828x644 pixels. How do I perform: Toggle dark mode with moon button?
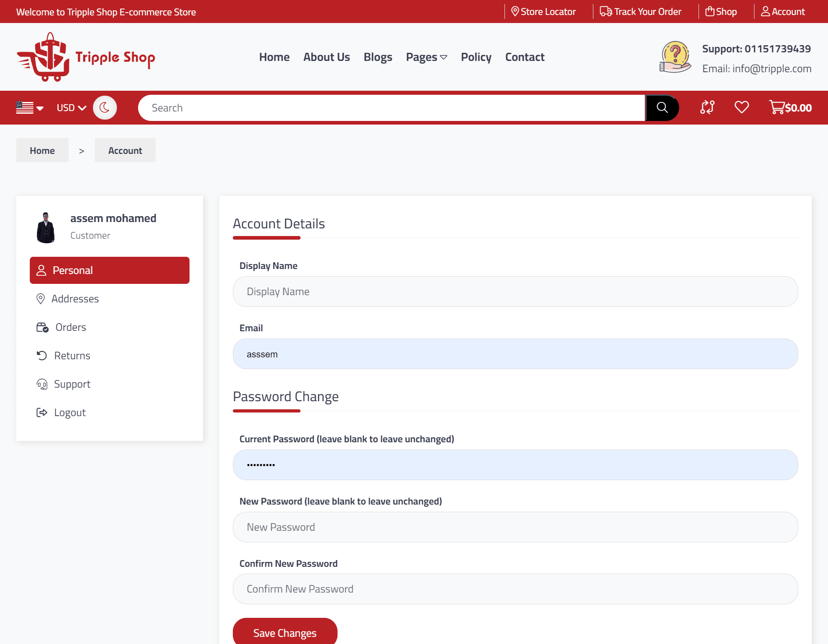pos(105,108)
